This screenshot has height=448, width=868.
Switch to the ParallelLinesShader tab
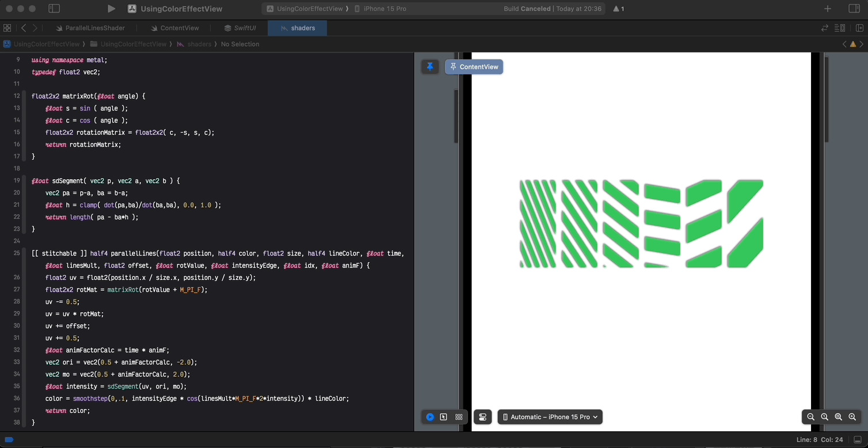click(90, 28)
